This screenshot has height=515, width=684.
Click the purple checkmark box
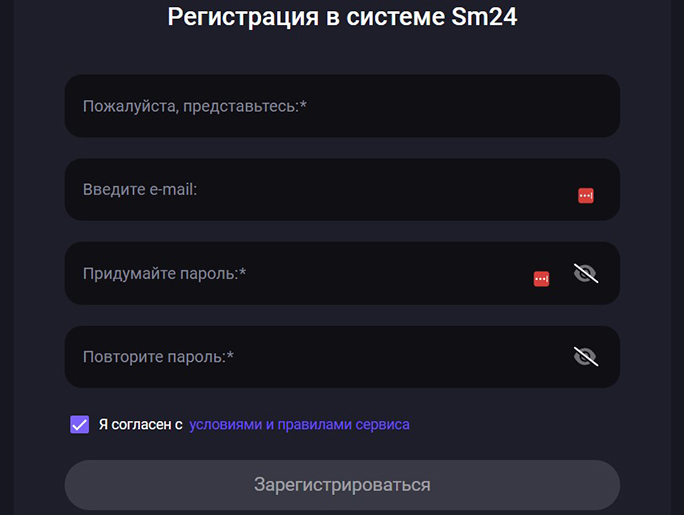(x=80, y=424)
